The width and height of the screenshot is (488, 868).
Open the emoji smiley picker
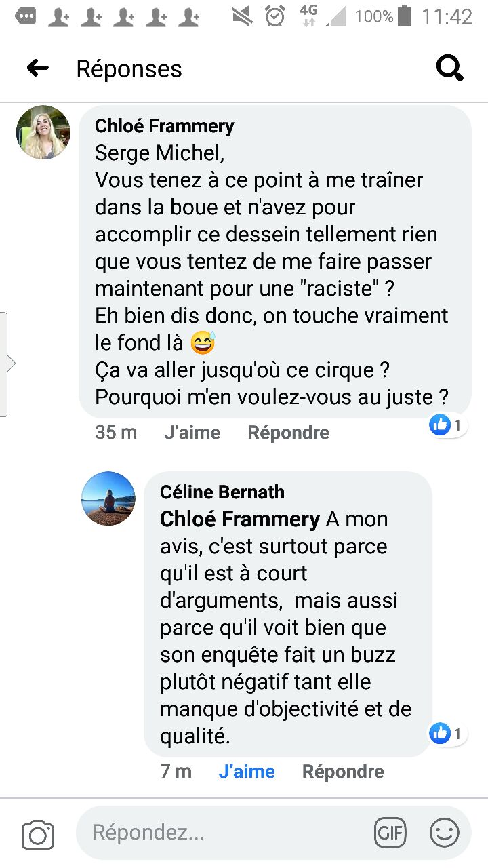click(445, 833)
